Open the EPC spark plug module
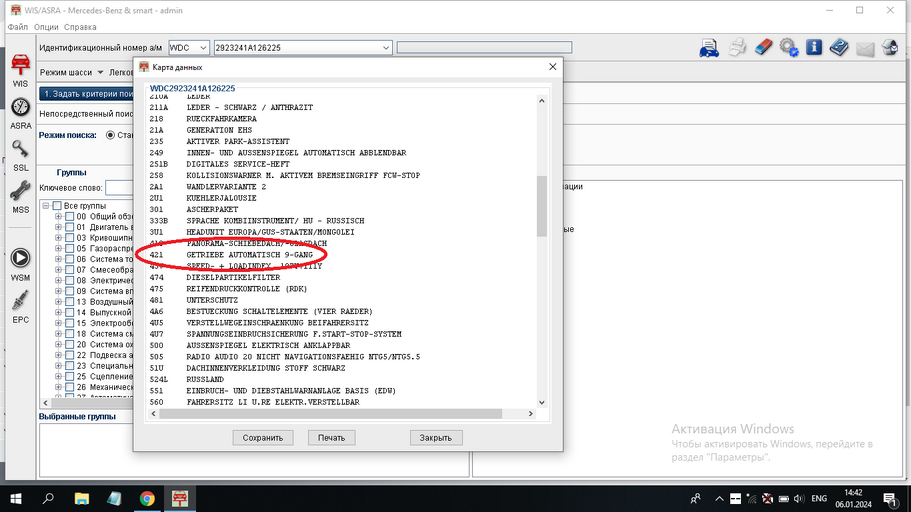This screenshot has height=512, width=911. point(20,307)
